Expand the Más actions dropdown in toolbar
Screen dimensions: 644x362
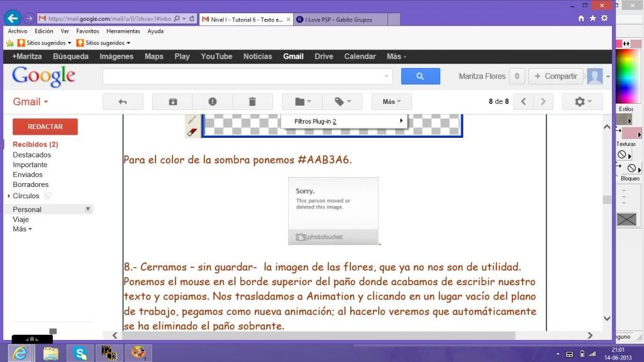[391, 101]
